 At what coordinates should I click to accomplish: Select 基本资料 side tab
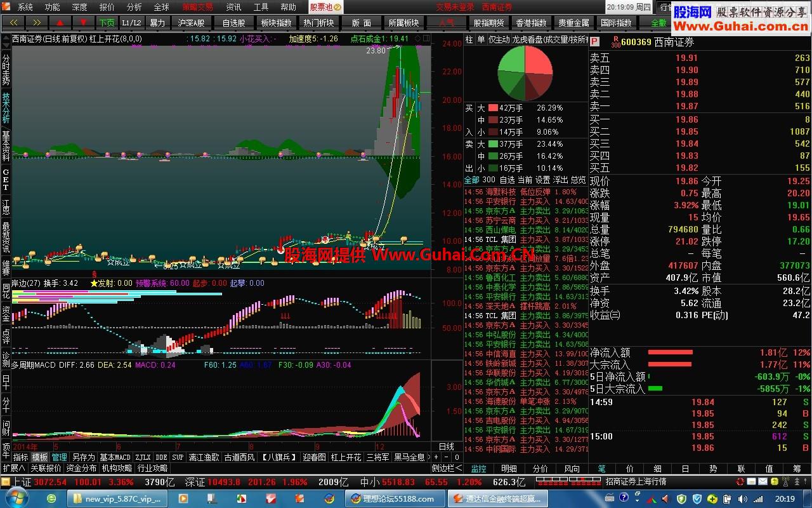click(6, 146)
